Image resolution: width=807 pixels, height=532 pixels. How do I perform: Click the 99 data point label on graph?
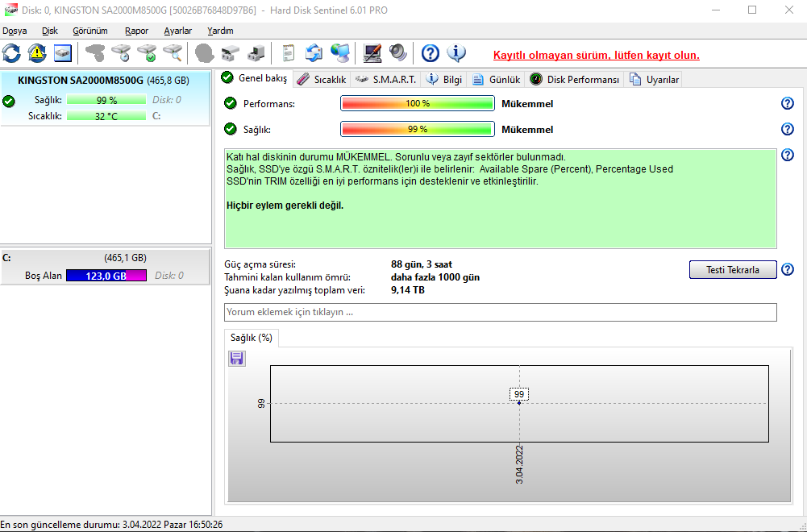coord(519,394)
